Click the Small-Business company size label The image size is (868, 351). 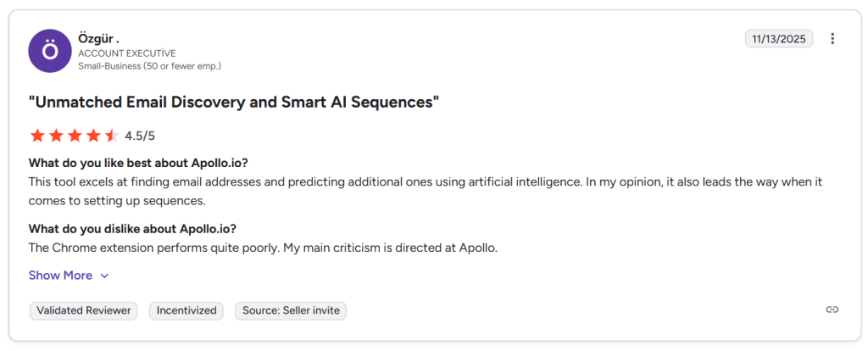149,65
